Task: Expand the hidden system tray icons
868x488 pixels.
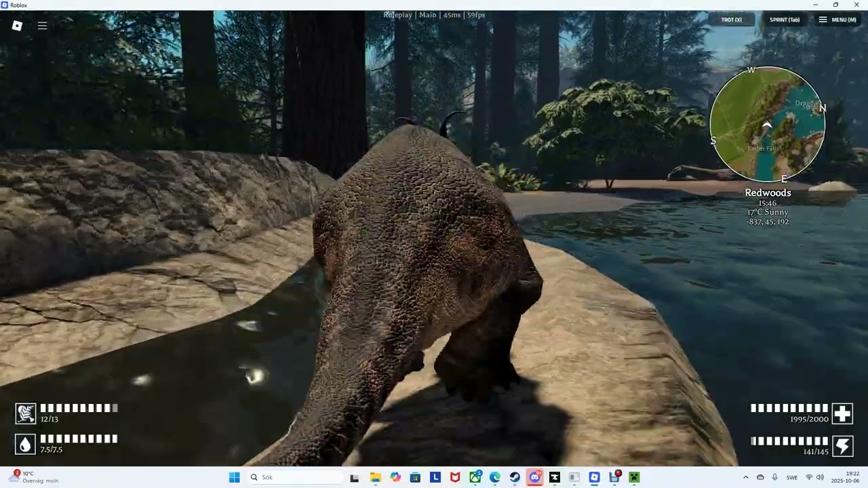Action: tap(746, 477)
